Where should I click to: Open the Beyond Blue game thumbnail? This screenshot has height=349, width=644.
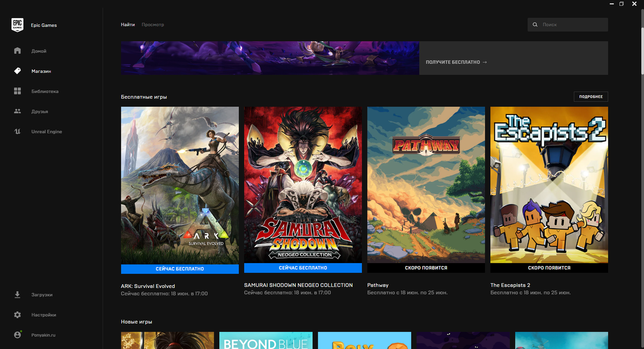coord(266,340)
